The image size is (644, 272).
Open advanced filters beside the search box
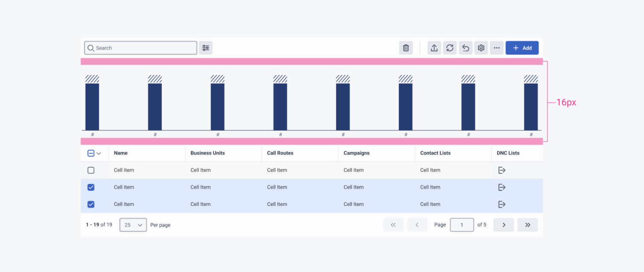[x=205, y=48]
